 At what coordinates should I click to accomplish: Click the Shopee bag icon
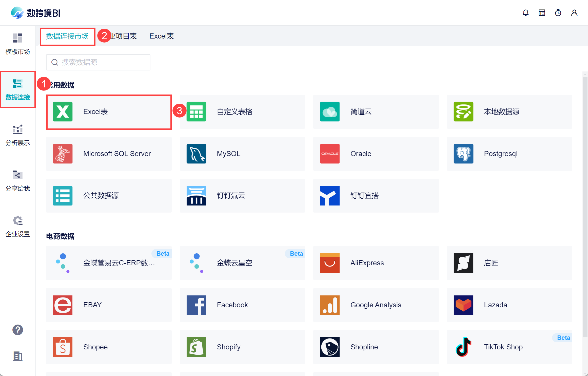point(63,347)
